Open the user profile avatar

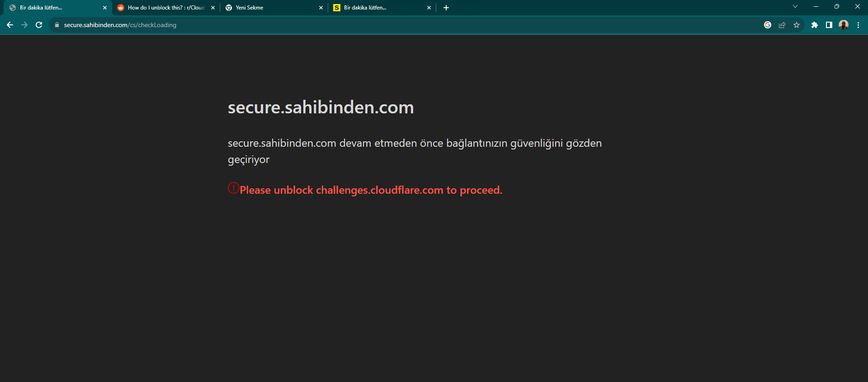tap(844, 25)
